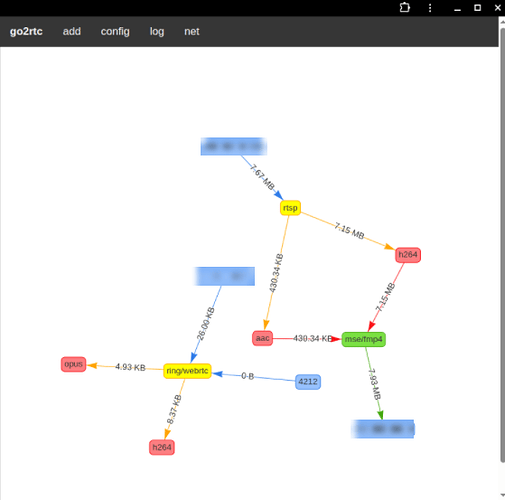Click the 7.67 MB edge label
Image resolution: width=505 pixels, height=500 pixels.
click(262, 177)
